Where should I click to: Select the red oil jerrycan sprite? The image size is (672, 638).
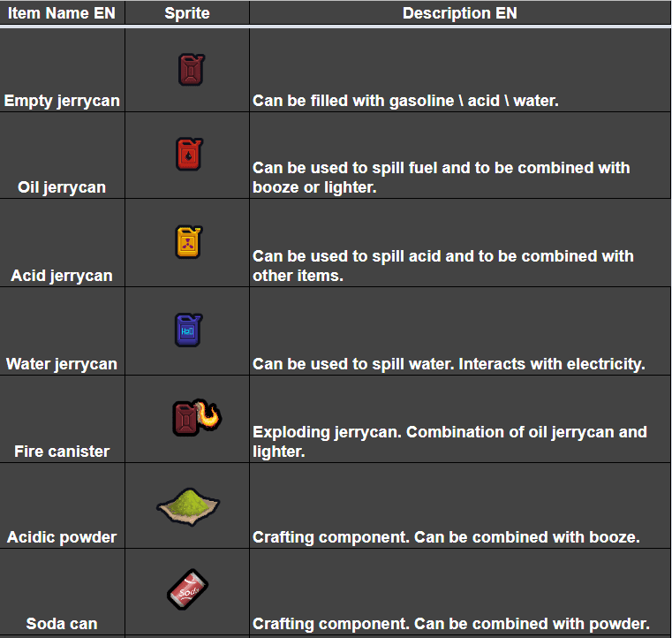coord(190,155)
